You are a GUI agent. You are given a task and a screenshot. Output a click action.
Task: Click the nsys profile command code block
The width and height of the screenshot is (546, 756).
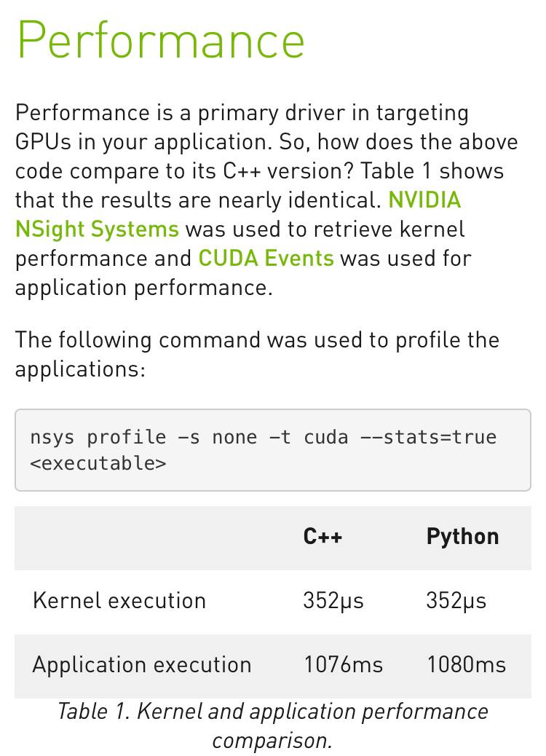[x=273, y=450]
